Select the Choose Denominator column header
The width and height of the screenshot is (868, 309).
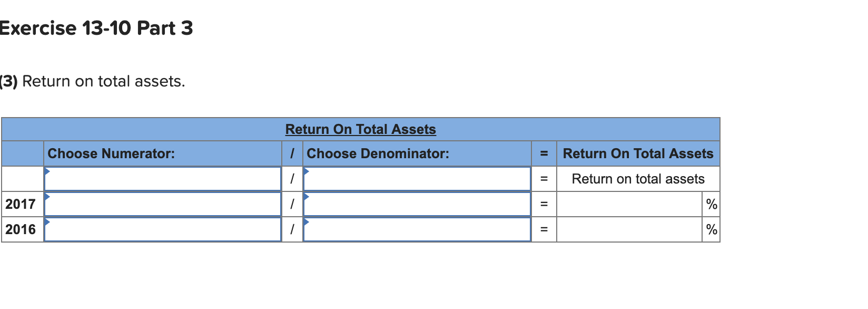tap(378, 153)
